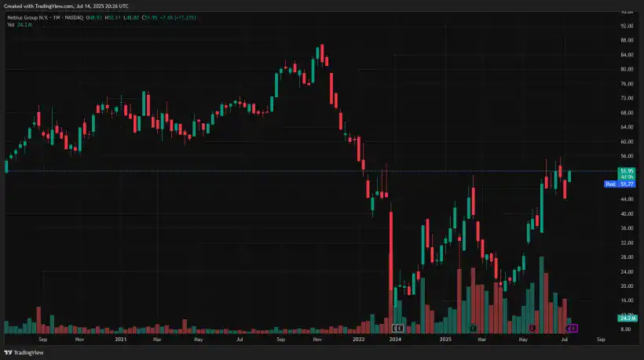Viewport: 644px width, 360px height.
Task: Click the Created with TradingView.com header text
Action: (55, 5)
